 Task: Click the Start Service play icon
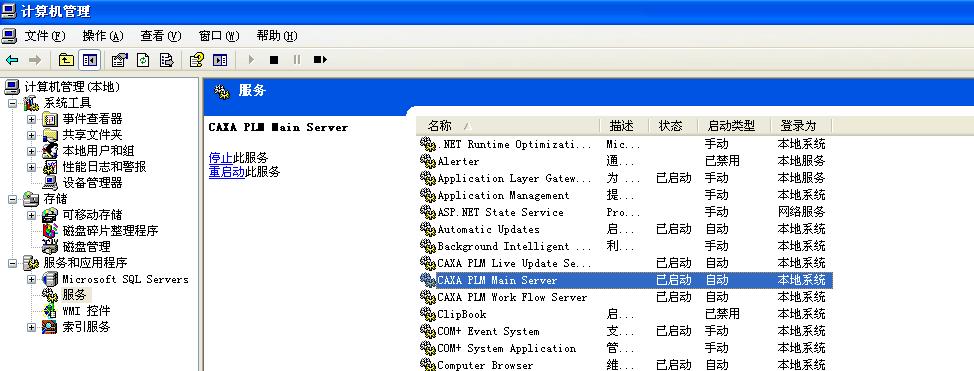click(251, 60)
